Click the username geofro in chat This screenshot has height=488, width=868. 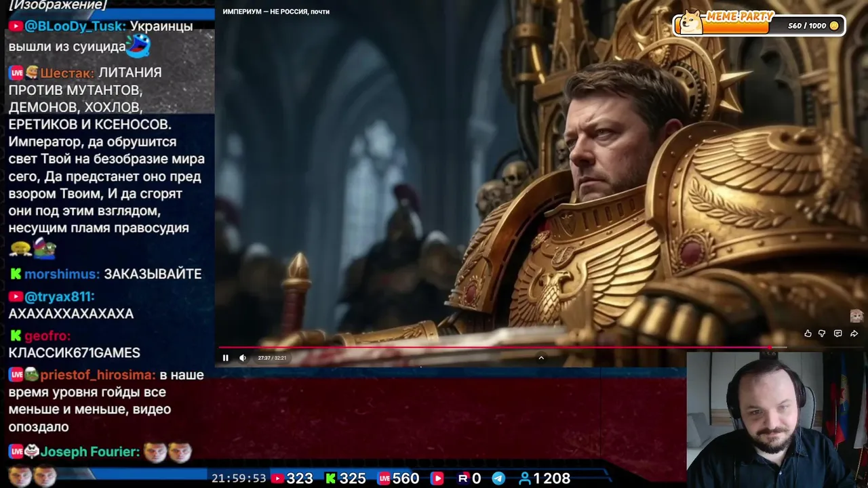[47, 336]
